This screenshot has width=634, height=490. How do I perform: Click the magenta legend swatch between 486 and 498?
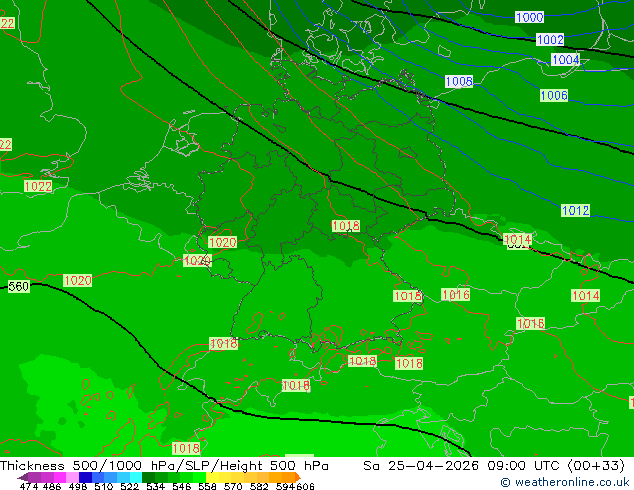[60, 477]
